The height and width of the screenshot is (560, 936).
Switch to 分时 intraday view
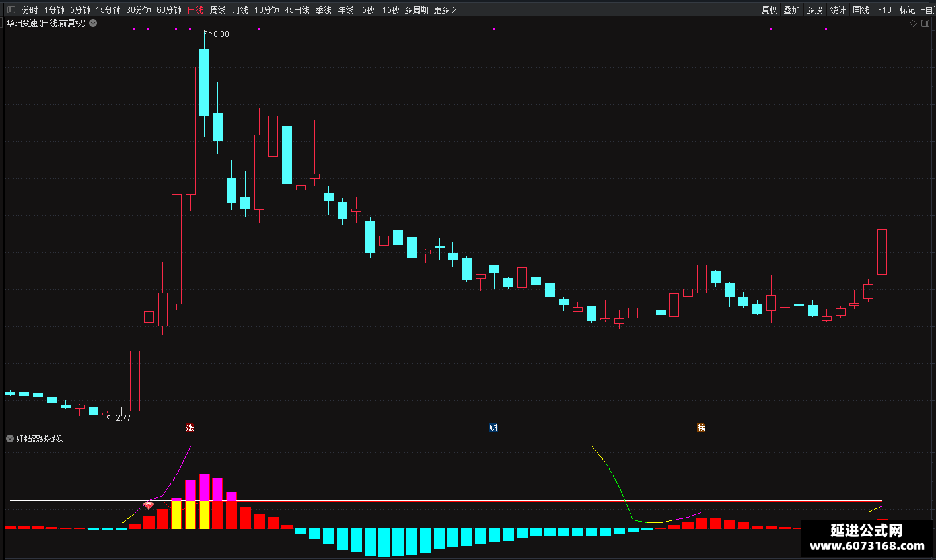[x=30, y=10]
